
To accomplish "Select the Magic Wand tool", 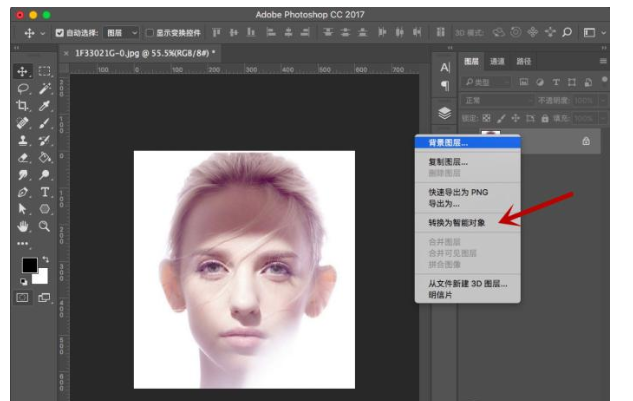I will 45,89.
